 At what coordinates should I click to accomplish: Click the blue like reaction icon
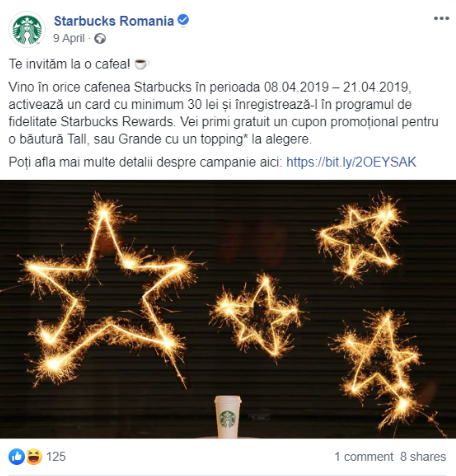point(17,456)
